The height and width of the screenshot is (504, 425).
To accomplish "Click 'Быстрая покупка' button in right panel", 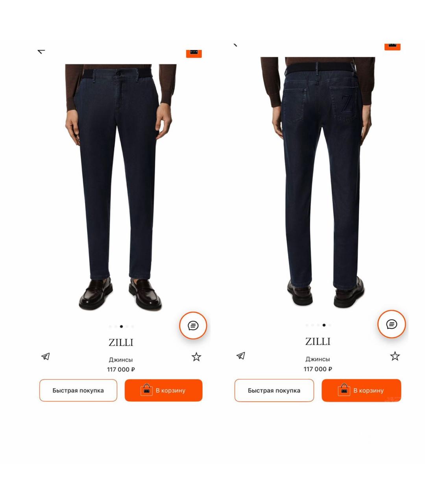I will click(x=274, y=391).
